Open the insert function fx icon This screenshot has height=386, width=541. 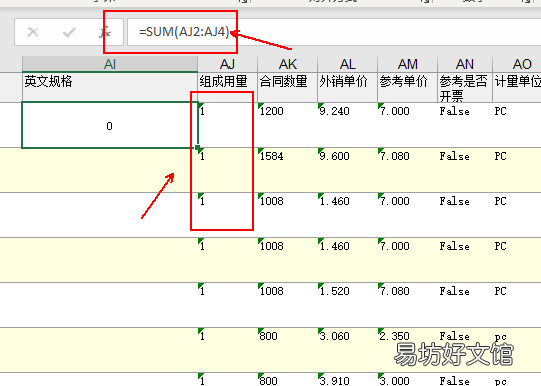click(x=105, y=32)
